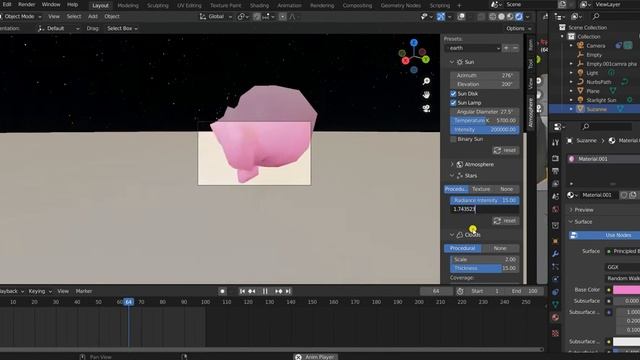Select wireframe viewport shading mode icon
The width and height of the screenshot is (640, 360).
(493, 17)
